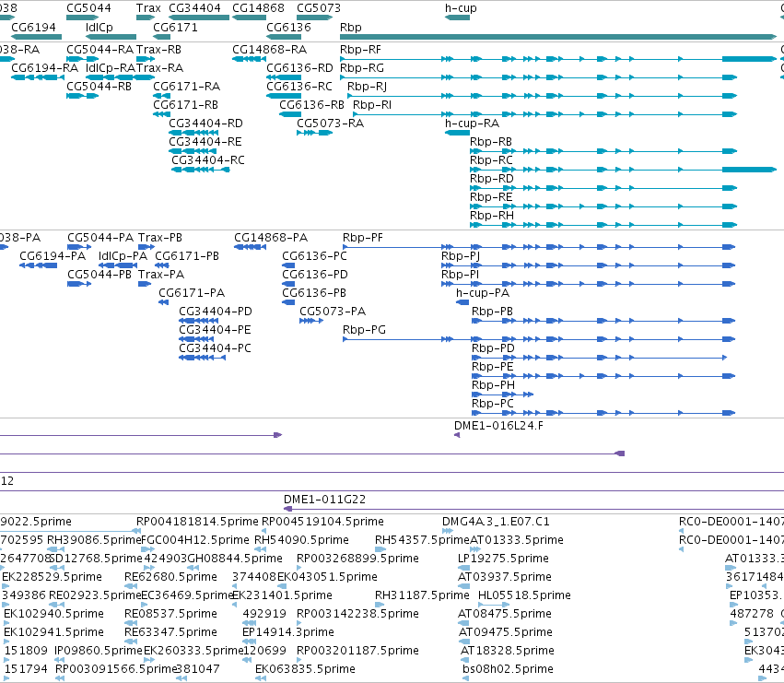784x683 pixels.
Task: Select transcript label 'Rbp-RH'
Action: pyautogui.click(x=492, y=217)
